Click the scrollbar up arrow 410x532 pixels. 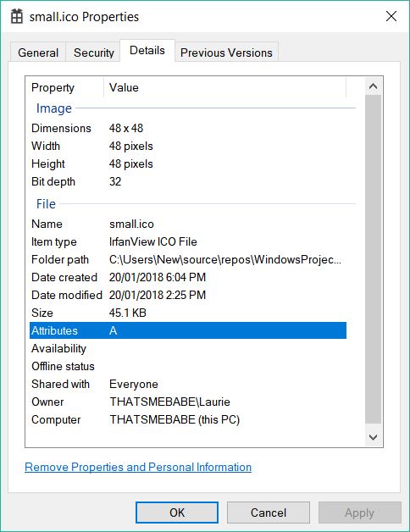tap(373, 86)
